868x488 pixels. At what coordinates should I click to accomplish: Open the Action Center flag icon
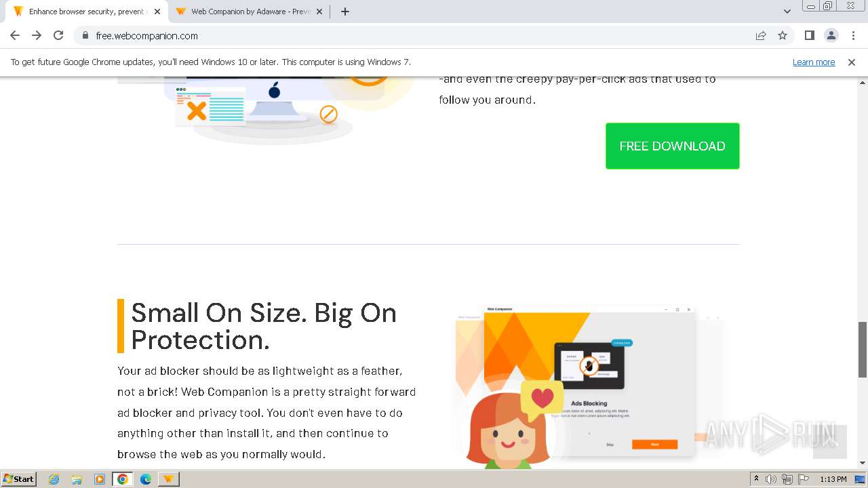point(803,479)
